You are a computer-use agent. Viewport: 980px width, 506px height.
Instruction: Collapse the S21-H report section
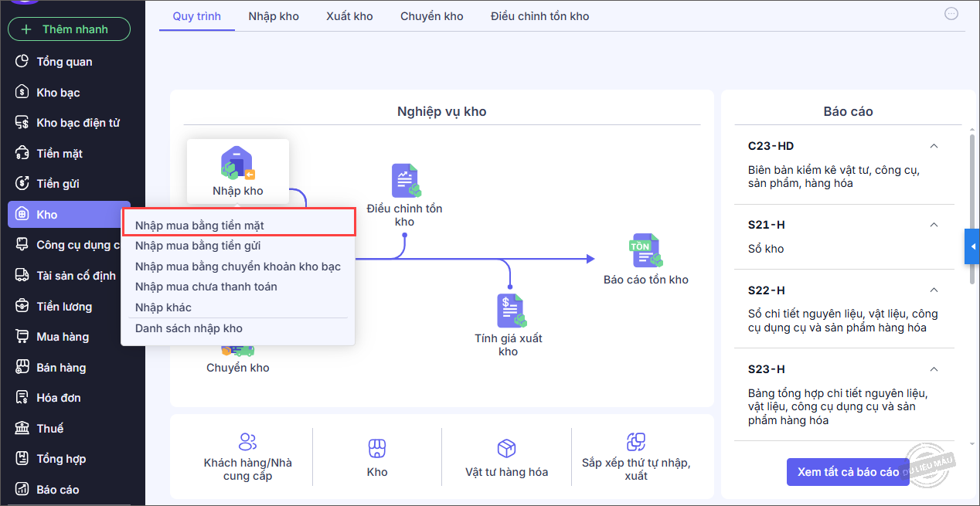[x=934, y=225]
